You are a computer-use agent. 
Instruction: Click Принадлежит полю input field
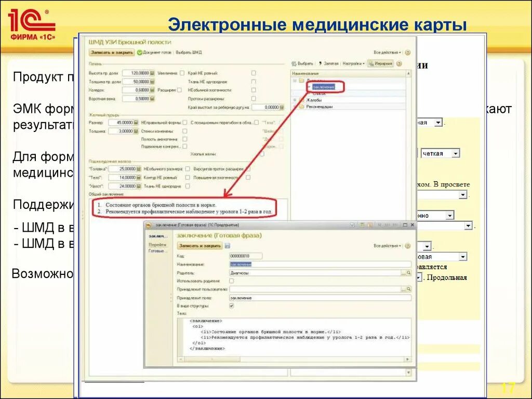point(320,298)
